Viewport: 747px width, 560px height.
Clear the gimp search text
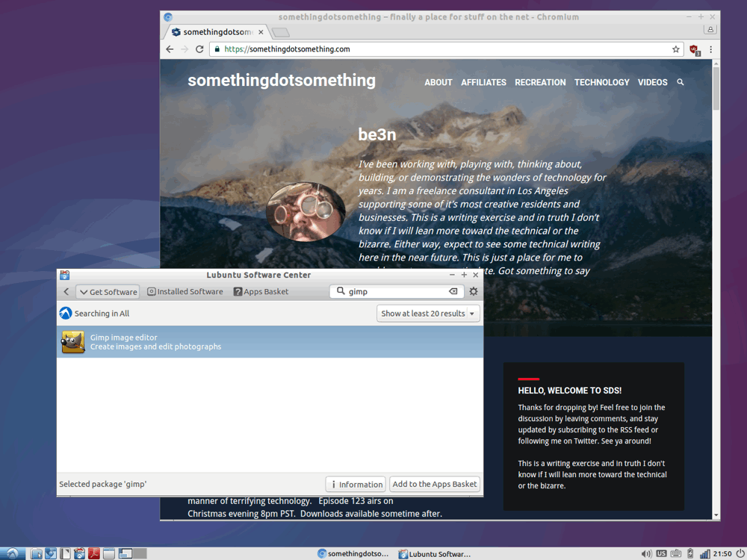[453, 291]
